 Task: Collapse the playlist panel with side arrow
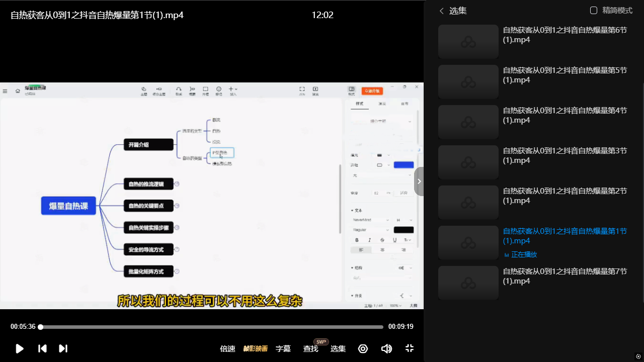419,182
